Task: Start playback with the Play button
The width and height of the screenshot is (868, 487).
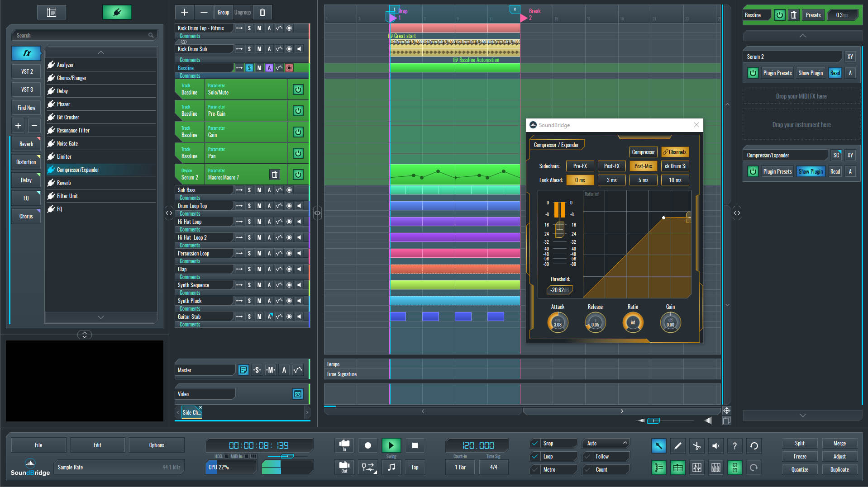Action: 391,445
